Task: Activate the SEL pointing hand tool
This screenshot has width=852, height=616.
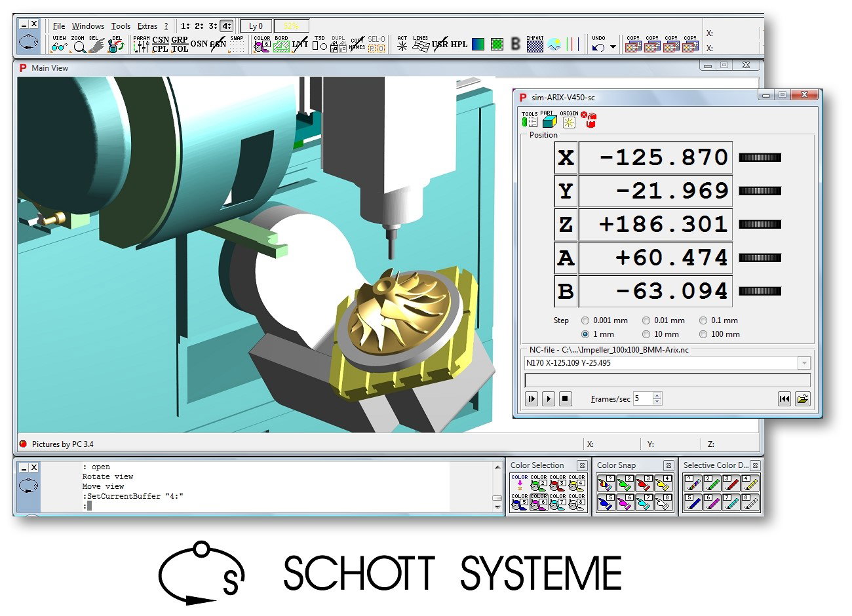Action: coord(96,45)
